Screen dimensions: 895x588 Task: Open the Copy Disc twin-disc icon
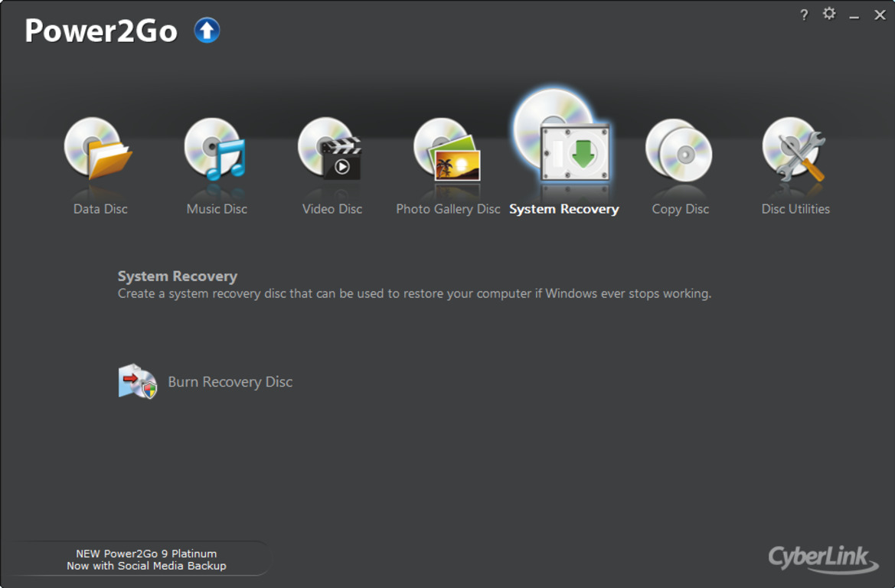(x=678, y=151)
